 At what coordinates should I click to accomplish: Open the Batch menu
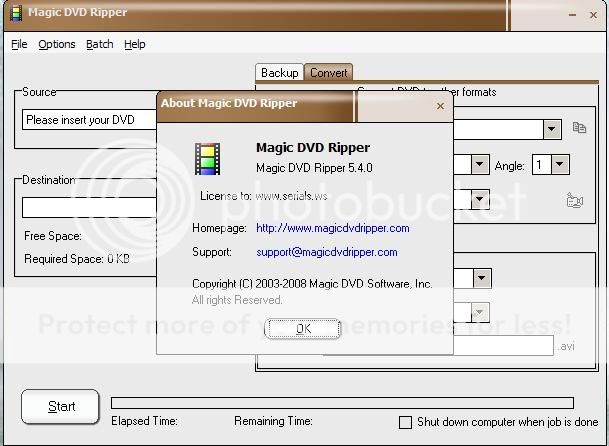pyautogui.click(x=100, y=44)
